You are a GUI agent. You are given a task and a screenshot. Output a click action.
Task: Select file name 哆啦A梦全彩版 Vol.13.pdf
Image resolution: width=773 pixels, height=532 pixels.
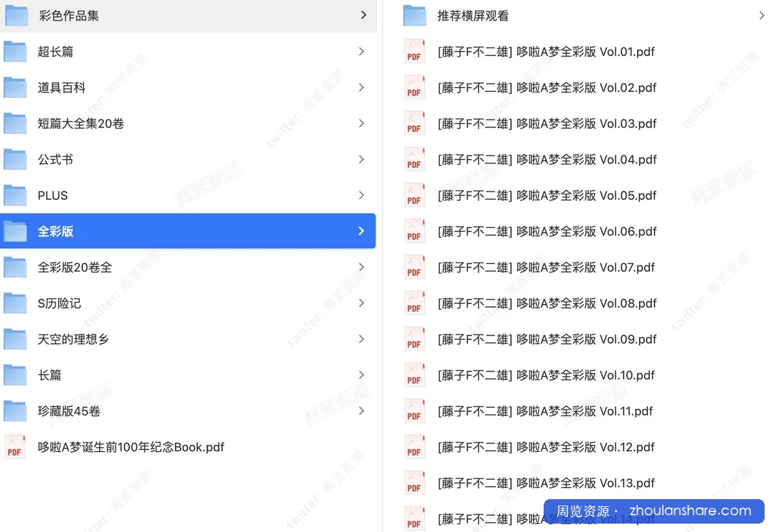[x=546, y=483]
